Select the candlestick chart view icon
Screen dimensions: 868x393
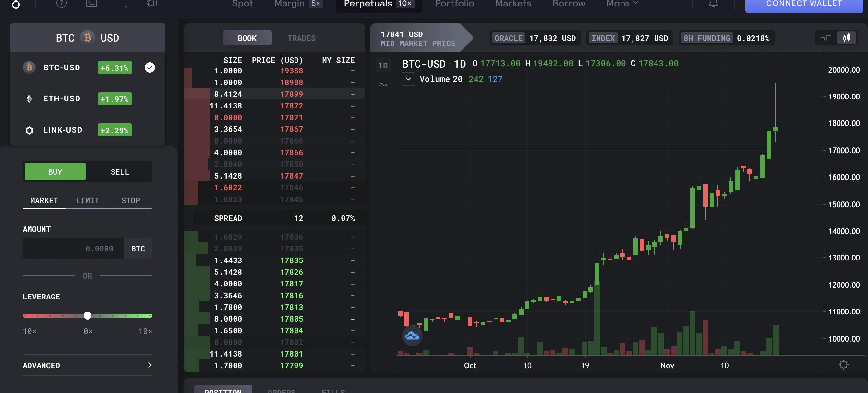(847, 38)
